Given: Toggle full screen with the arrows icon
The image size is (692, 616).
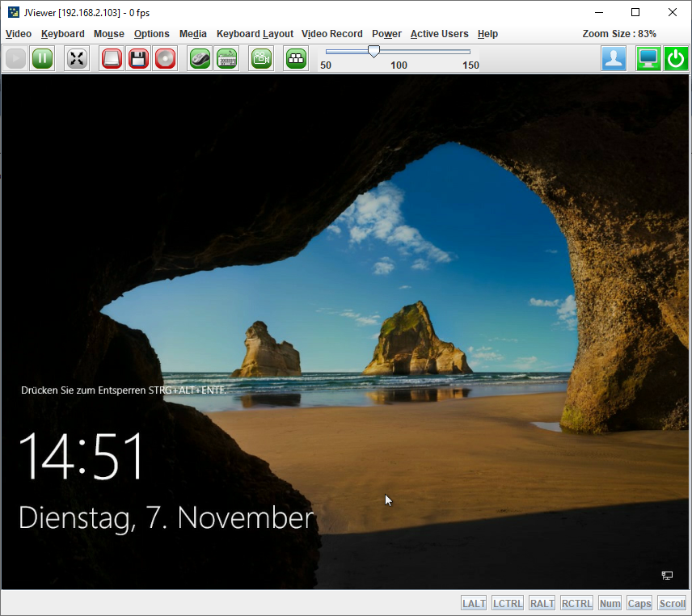Looking at the screenshot, I should 77,58.
